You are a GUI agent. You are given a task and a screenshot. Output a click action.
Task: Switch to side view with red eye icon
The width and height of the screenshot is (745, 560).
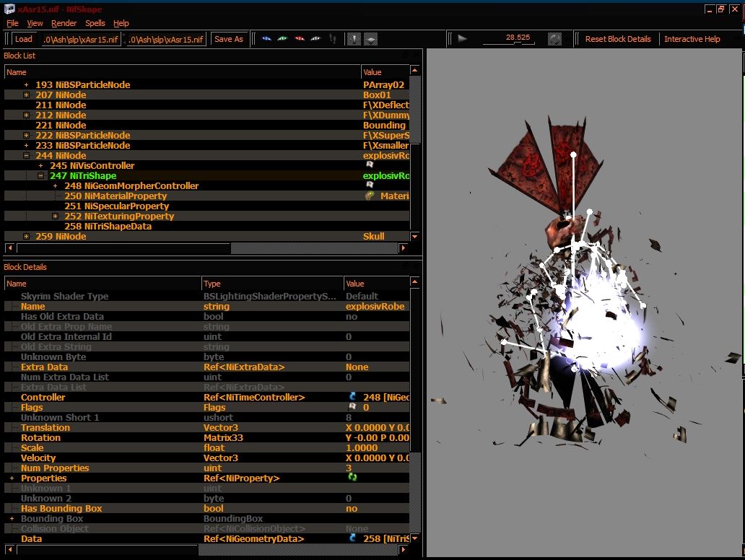click(x=300, y=39)
